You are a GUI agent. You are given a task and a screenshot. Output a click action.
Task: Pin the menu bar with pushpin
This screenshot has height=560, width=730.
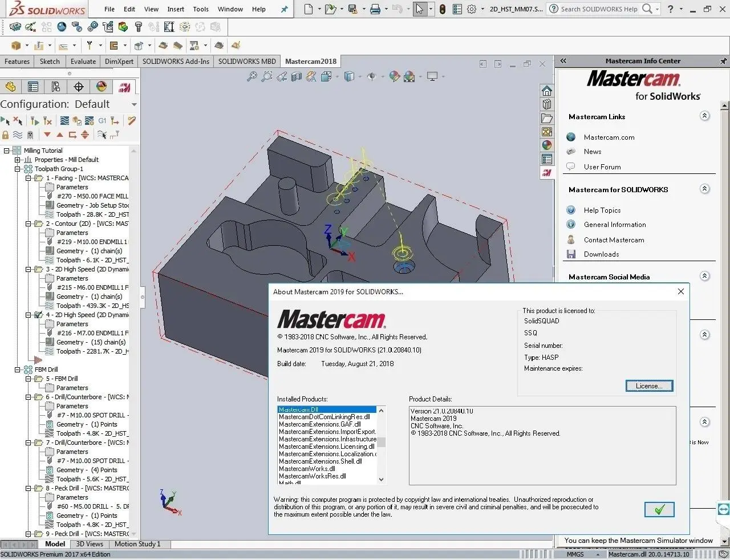[285, 9]
